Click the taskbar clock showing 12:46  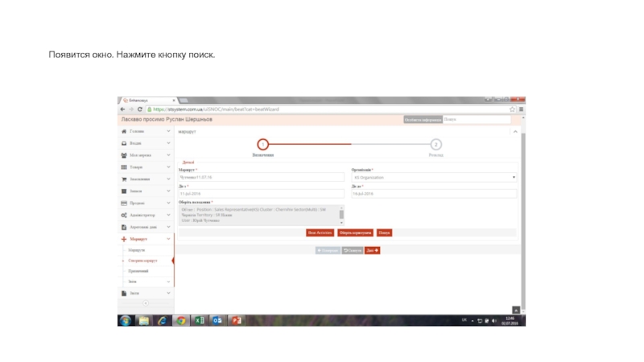(x=510, y=319)
